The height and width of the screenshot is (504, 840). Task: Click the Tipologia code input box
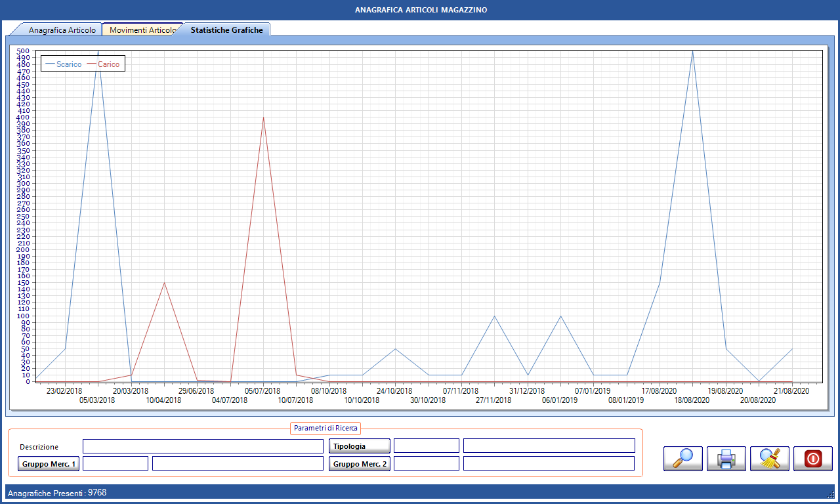pos(426,446)
